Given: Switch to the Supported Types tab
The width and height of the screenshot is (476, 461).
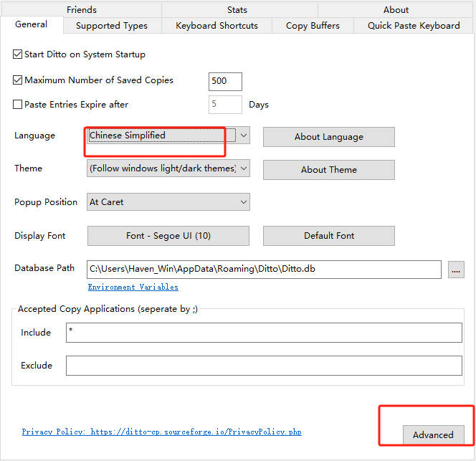Looking at the screenshot, I should tap(112, 26).
